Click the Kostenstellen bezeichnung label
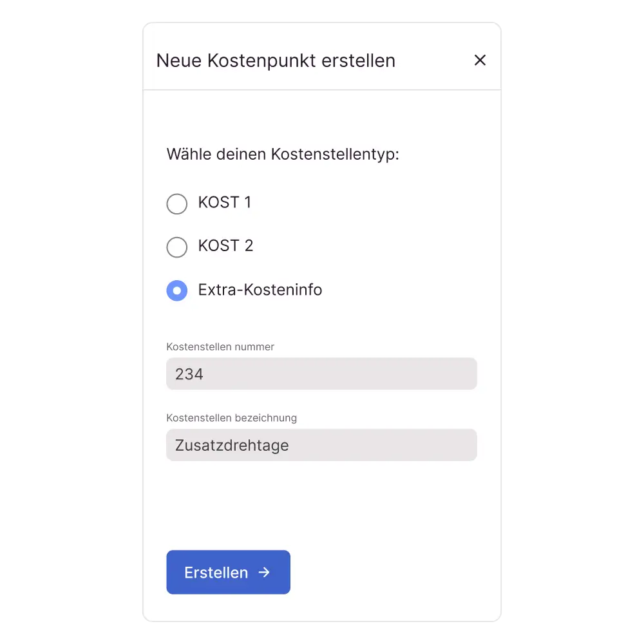The width and height of the screenshot is (644, 644). pyautogui.click(x=232, y=418)
